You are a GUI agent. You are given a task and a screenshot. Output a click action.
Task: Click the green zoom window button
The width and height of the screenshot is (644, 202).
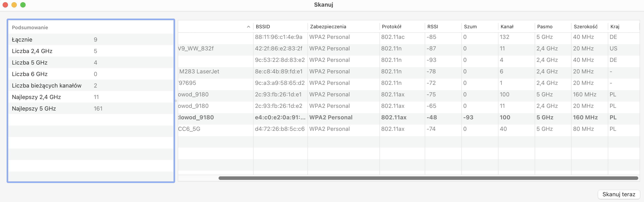point(23,5)
